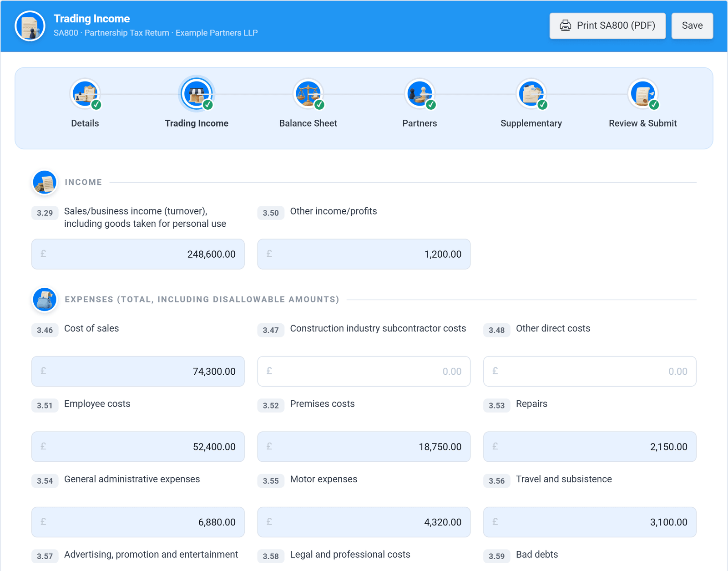
Task: Click the printer icon in Print button
Action: [x=566, y=25]
